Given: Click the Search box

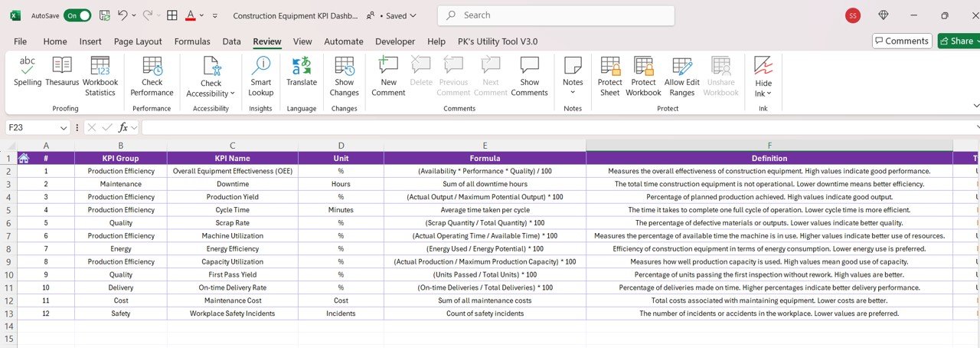Looking at the screenshot, I should [556, 15].
